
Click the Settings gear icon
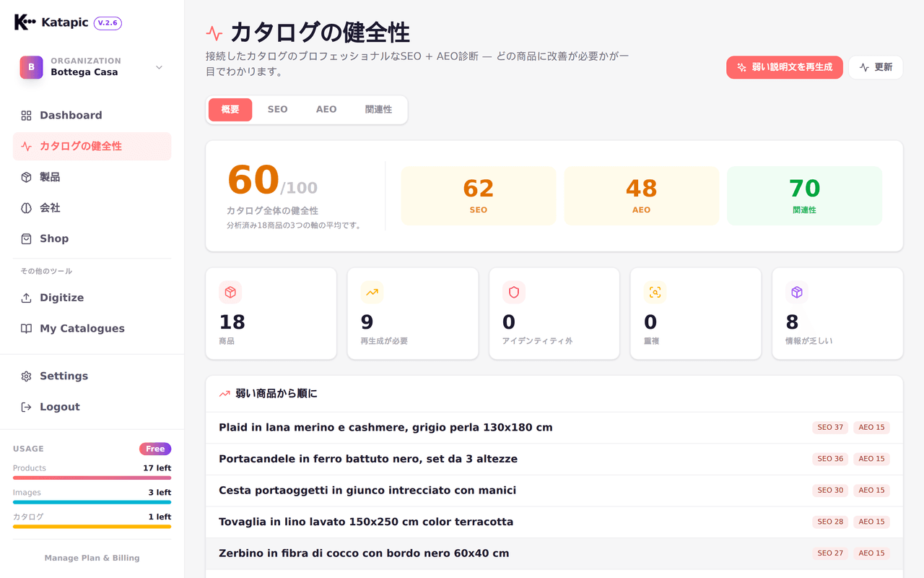pyautogui.click(x=26, y=376)
